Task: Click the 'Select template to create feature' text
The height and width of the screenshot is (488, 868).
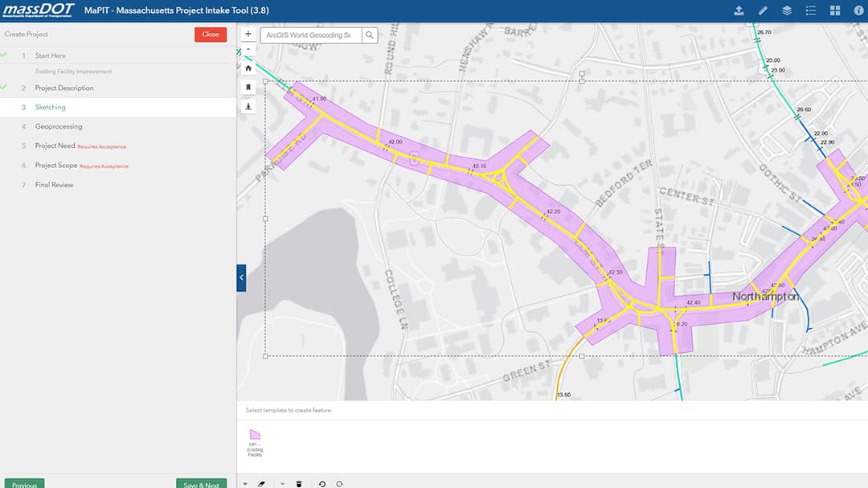Action: click(289, 411)
